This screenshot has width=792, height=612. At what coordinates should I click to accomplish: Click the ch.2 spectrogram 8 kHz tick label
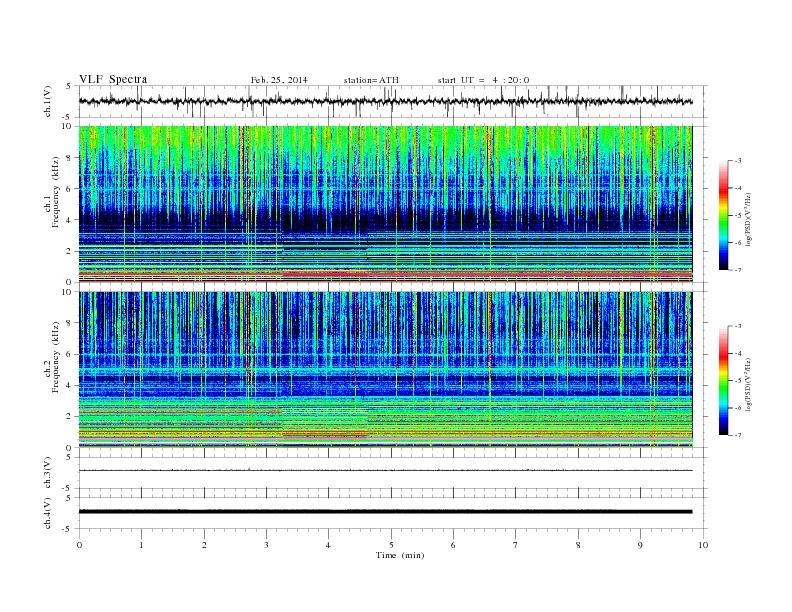click(x=69, y=323)
